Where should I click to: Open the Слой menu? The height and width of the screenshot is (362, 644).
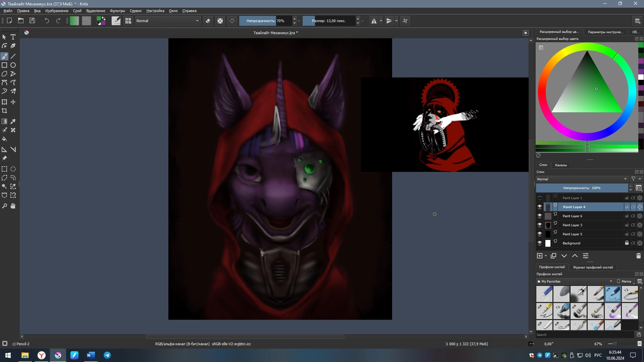tap(77, 11)
